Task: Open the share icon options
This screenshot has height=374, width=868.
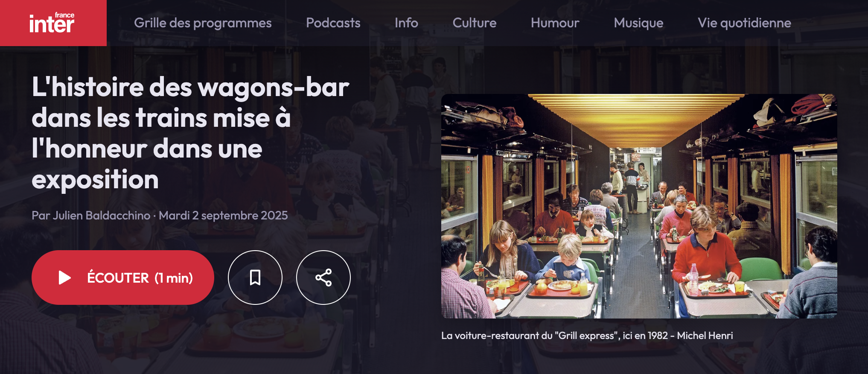Action: point(323,278)
